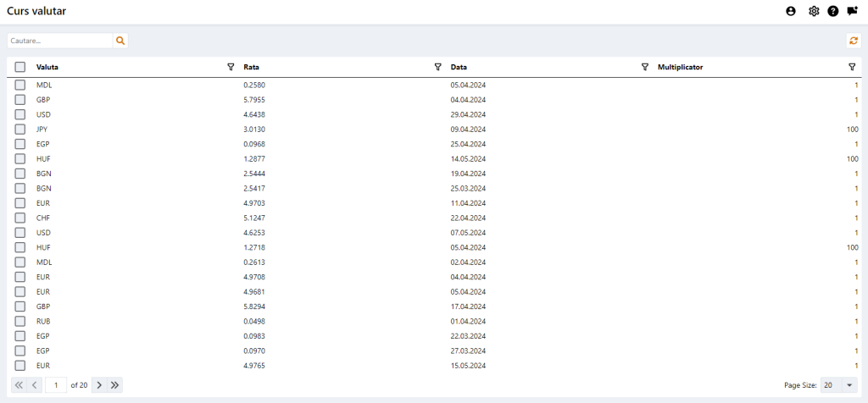Refresh the currency rates table
The height and width of the screenshot is (403, 868).
(x=854, y=40)
